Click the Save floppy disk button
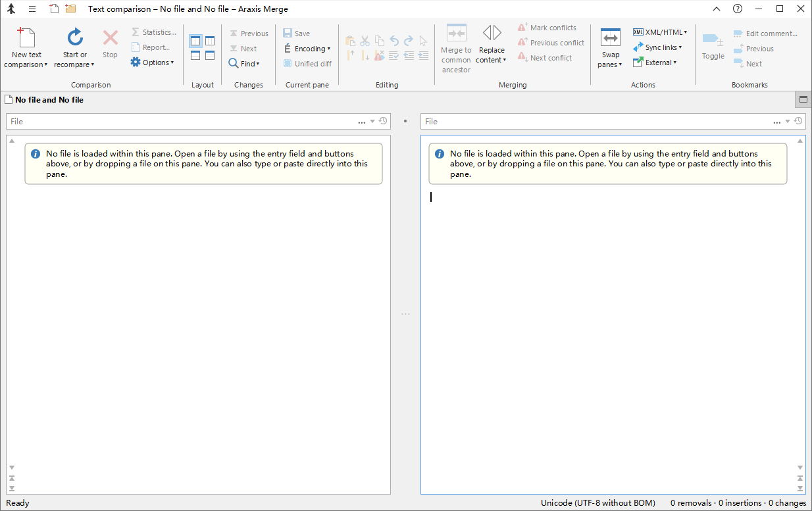 tap(296, 34)
